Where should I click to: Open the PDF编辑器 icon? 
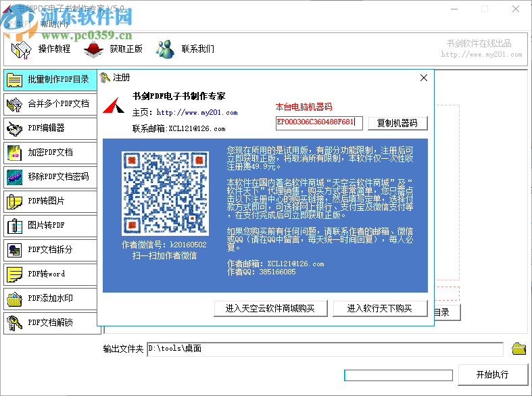pyautogui.click(x=15, y=128)
